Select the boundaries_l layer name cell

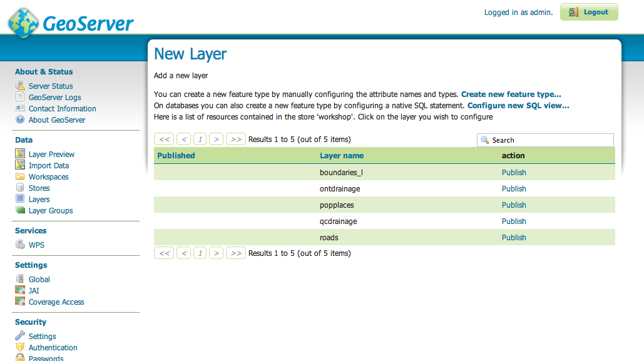click(341, 173)
